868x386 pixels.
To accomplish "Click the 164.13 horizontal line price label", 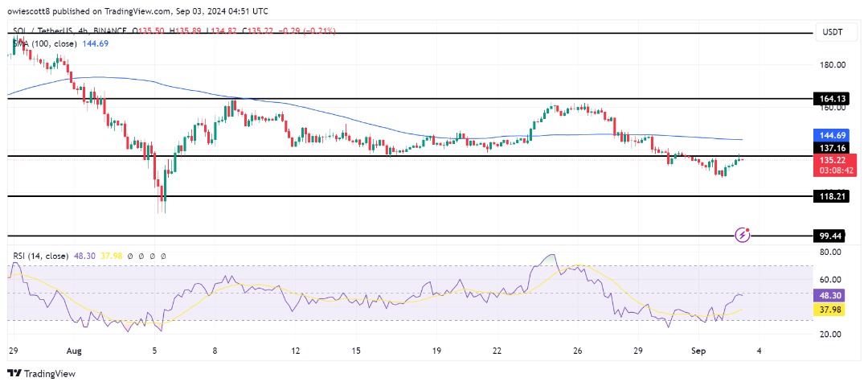I will pos(829,99).
